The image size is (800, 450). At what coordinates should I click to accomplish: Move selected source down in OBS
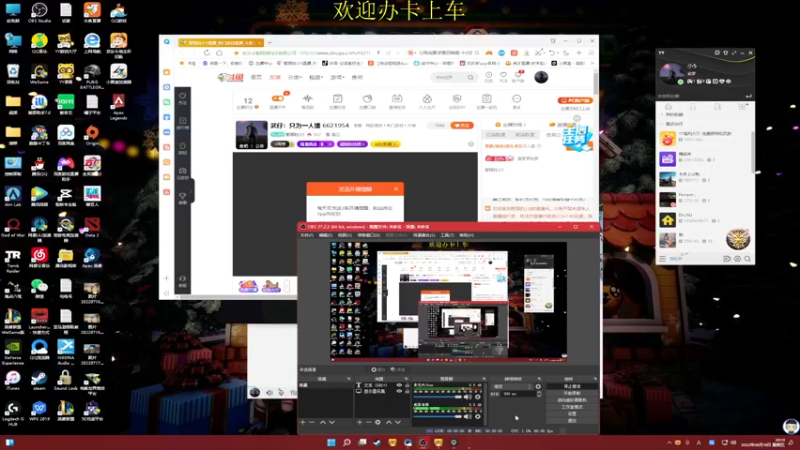[x=398, y=422]
